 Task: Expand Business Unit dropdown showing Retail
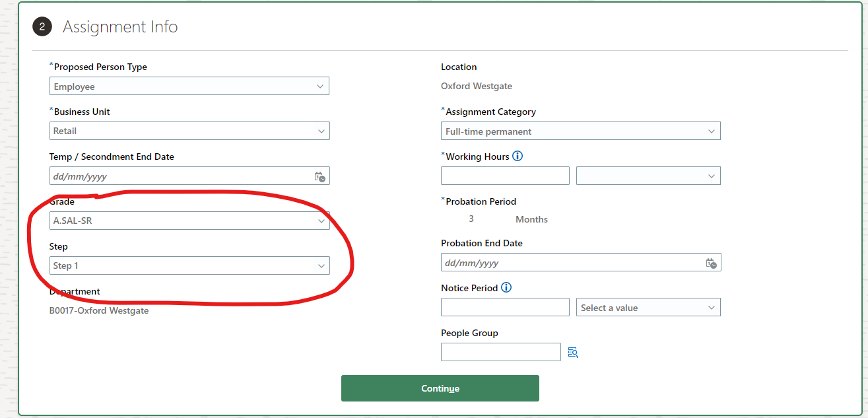189,131
